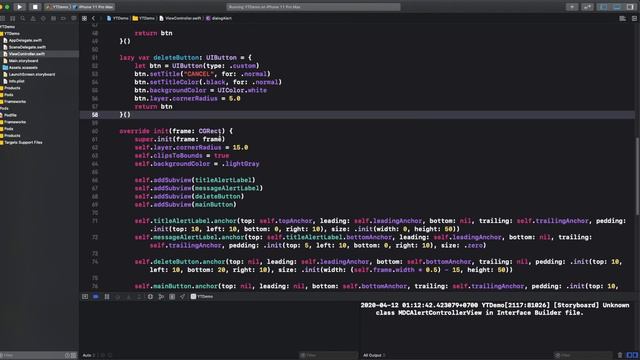This screenshot has height=360, width=640.
Task: Open the debug navigator tab
Action: click(53, 18)
